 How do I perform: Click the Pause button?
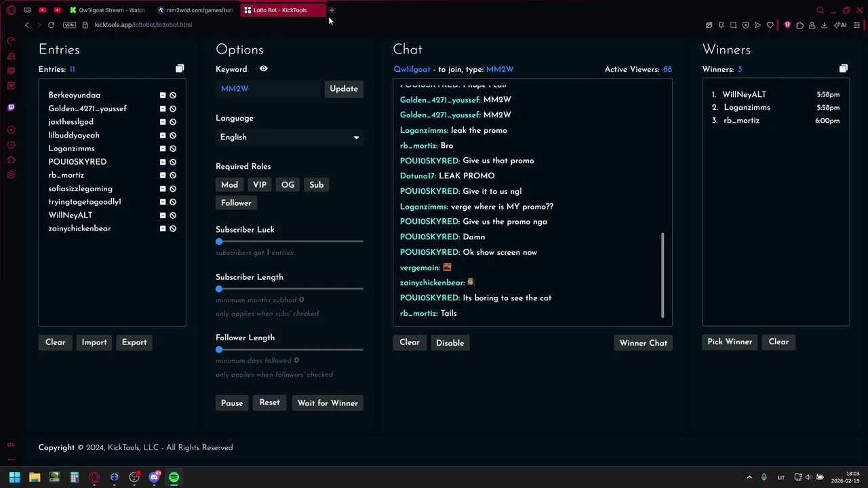click(232, 403)
